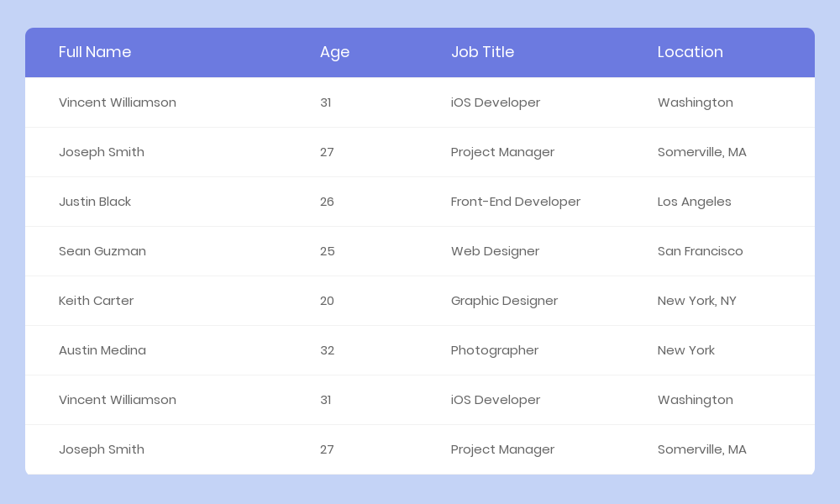Select the Justin Black name cell

point(95,202)
